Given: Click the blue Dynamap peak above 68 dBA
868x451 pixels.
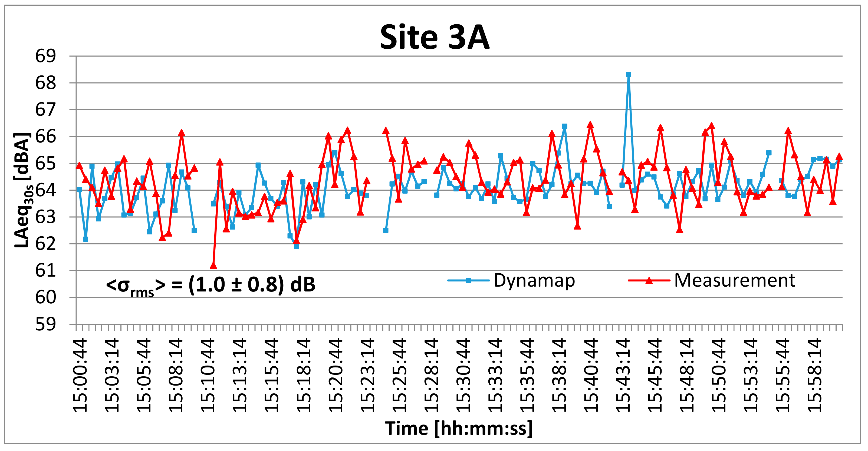Looking at the screenshot, I should pos(628,75).
